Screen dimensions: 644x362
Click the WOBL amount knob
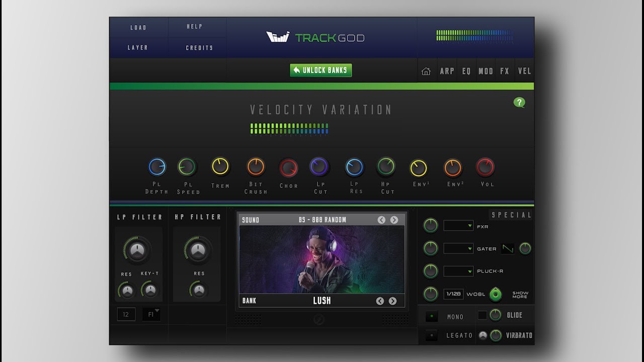pyautogui.click(x=431, y=294)
